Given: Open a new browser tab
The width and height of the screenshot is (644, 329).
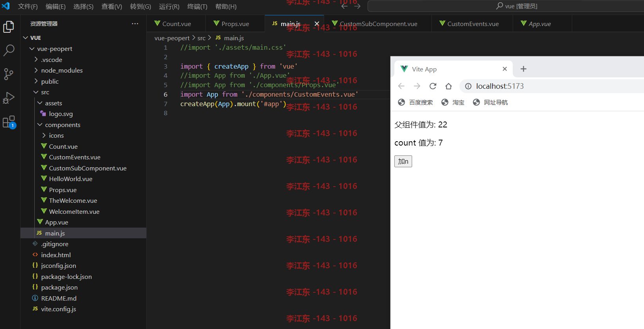Looking at the screenshot, I should pos(523,69).
